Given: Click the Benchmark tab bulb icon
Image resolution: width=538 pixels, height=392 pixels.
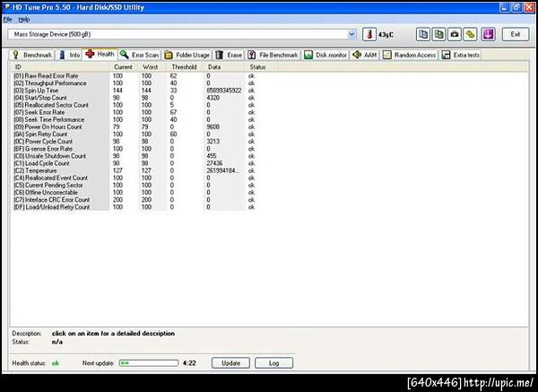Looking at the screenshot, I should [x=15, y=55].
